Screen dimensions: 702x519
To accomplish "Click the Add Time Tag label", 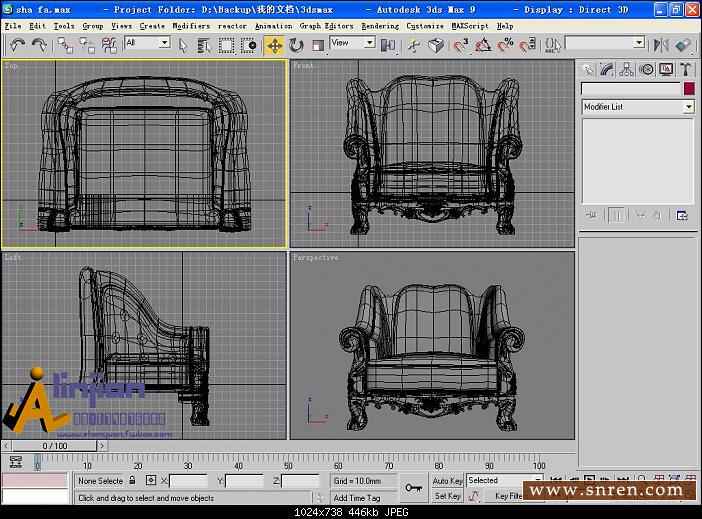I will [x=357, y=497].
